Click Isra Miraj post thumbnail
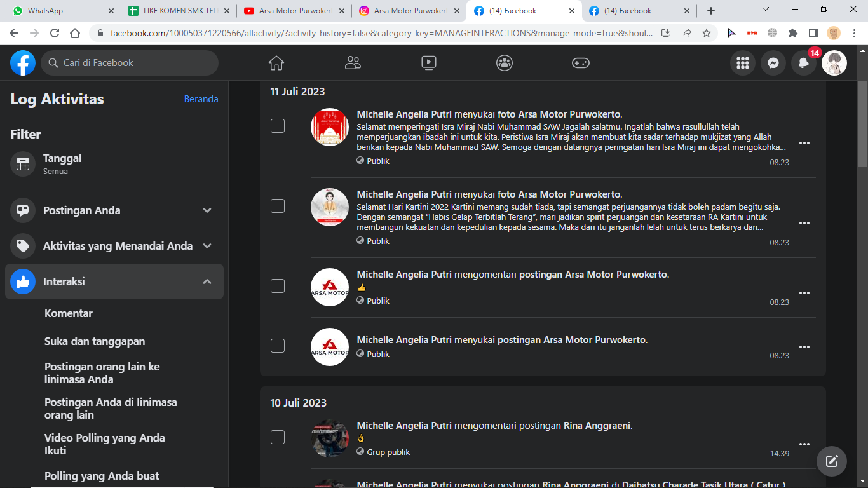868x488 pixels. click(x=330, y=127)
